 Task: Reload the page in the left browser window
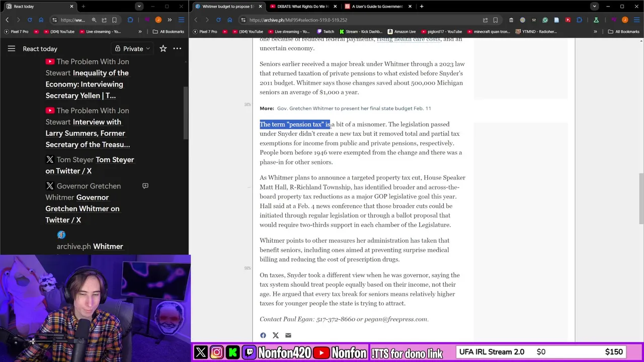30,20
